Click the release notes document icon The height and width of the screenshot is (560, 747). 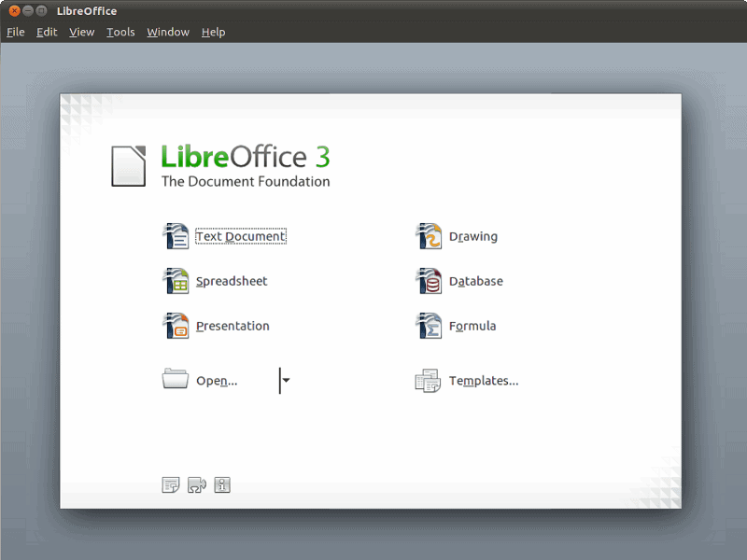pos(170,485)
